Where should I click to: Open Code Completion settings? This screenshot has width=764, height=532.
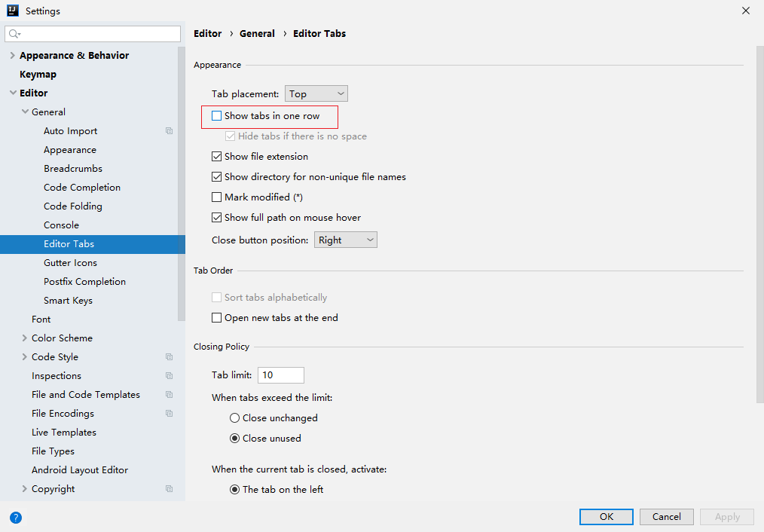[82, 187]
